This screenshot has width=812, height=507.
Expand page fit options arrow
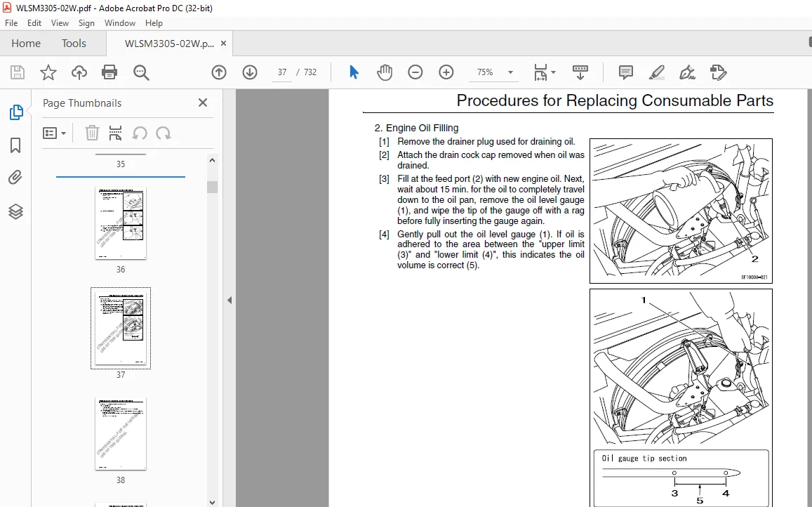click(553, 72)
